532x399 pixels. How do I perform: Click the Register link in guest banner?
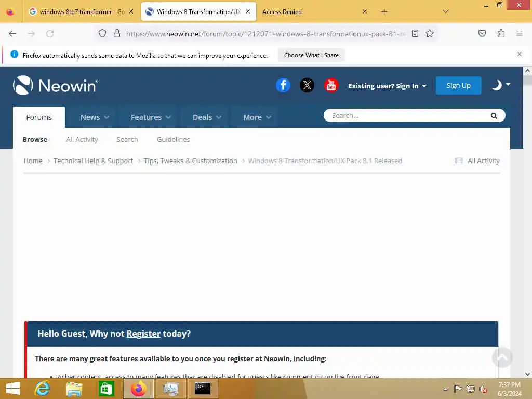(143, 334)
